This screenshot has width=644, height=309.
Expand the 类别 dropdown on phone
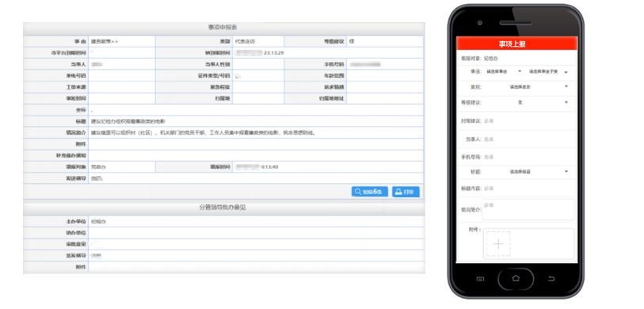tap(527, 86)
